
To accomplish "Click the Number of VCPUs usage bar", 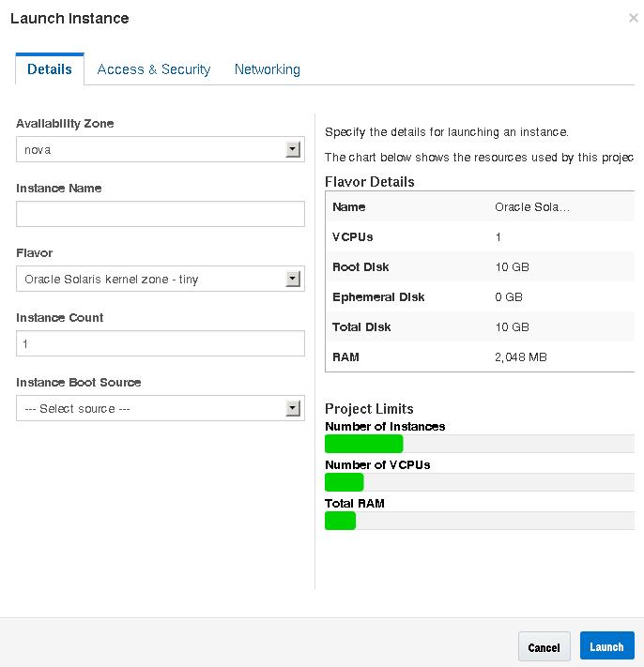I will point(479,482).
